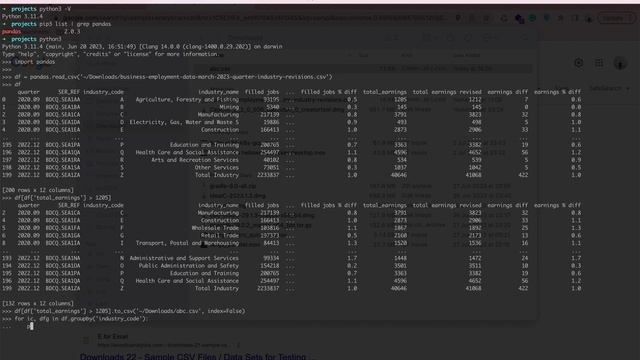Click the Date Added column header in Finder

pyautogui.click(x=467, y=55)
